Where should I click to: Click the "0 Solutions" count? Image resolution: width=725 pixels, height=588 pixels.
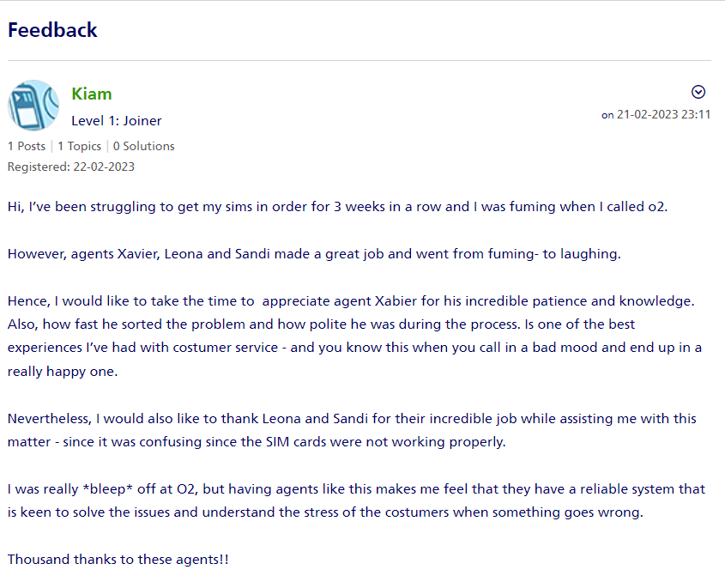143,146
